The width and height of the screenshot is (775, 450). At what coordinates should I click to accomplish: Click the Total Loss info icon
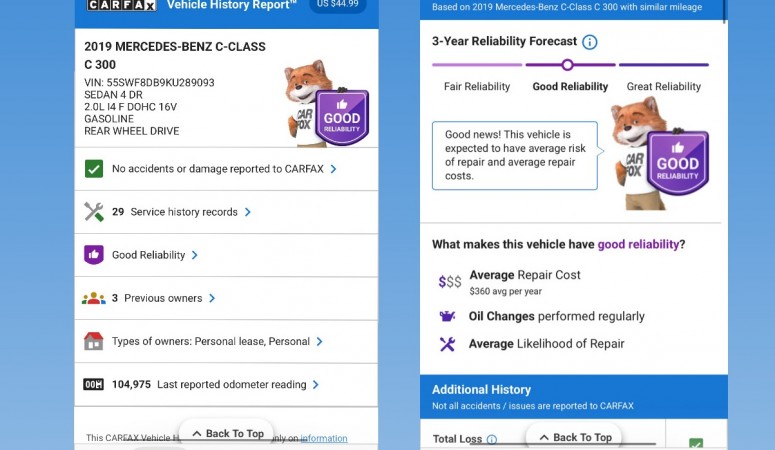click(x=491, y=439)
